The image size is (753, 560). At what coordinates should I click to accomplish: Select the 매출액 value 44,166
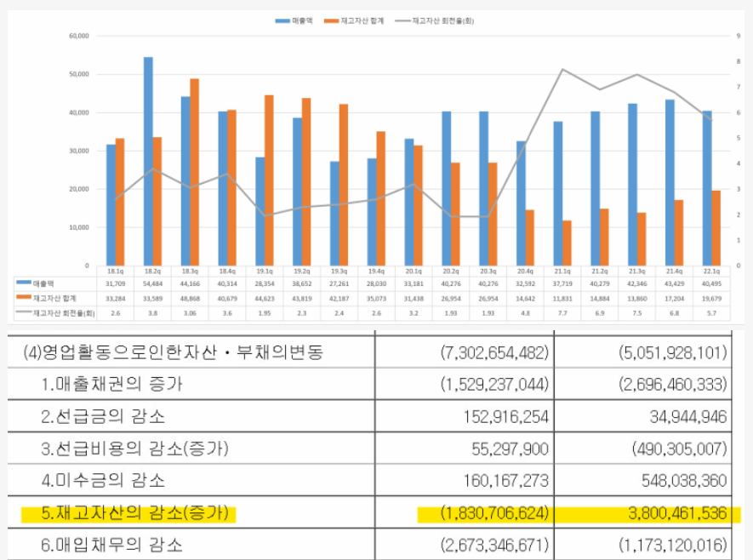click(x=191, y=284)
